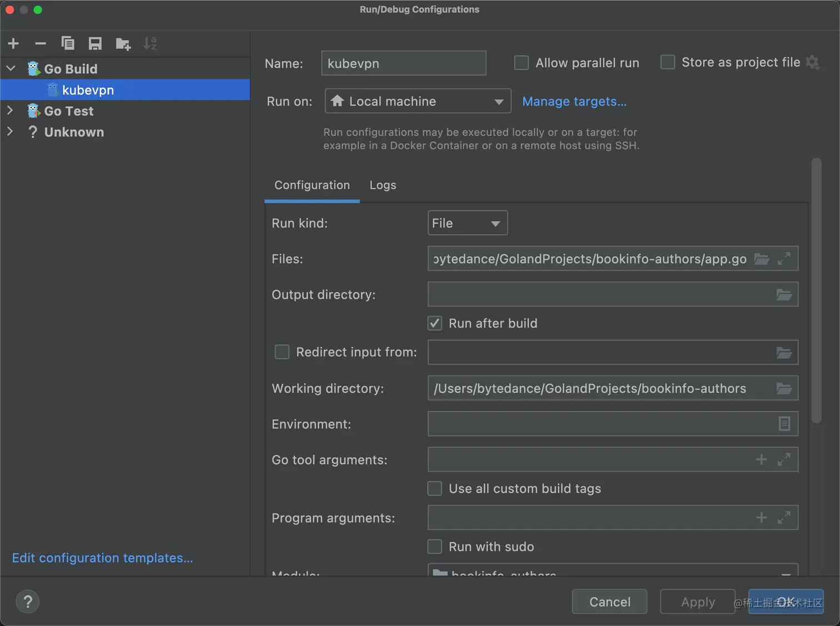Open the Environment variables editor icon
840x626 pixels.
(x=784, y=424)
